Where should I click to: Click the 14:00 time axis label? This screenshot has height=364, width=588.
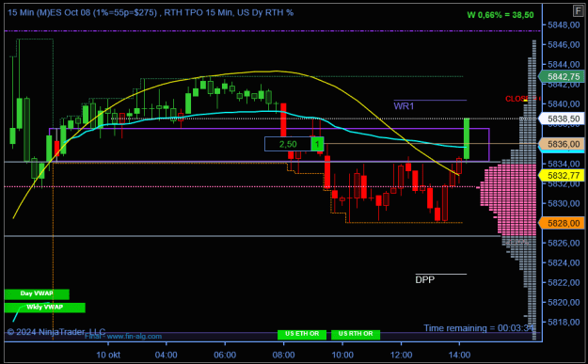point(459,355)
